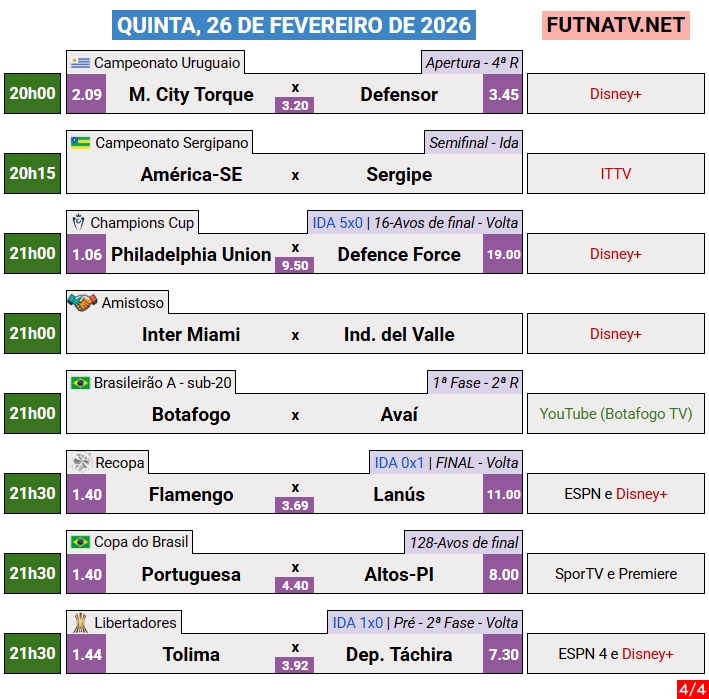Viewport: 709px width, 699px height.
Task: Click the Sergipe state flag icon
Action: click(x=81, y=143)
